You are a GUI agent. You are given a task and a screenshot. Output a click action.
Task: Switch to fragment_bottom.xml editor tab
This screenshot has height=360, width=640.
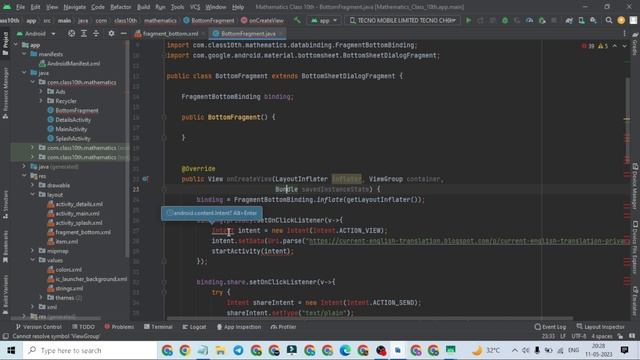170,33
